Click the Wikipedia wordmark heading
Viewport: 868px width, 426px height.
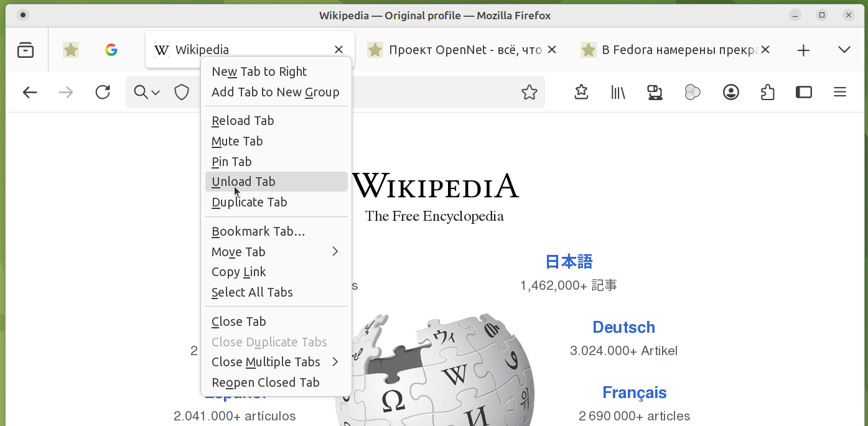pos(435,186)
